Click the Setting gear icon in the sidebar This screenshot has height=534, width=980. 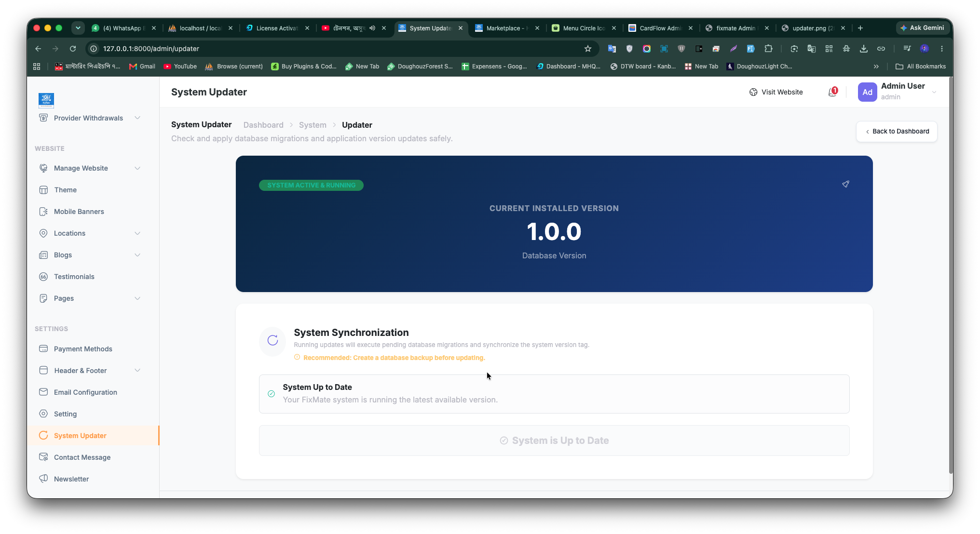[x=43, y=414]
